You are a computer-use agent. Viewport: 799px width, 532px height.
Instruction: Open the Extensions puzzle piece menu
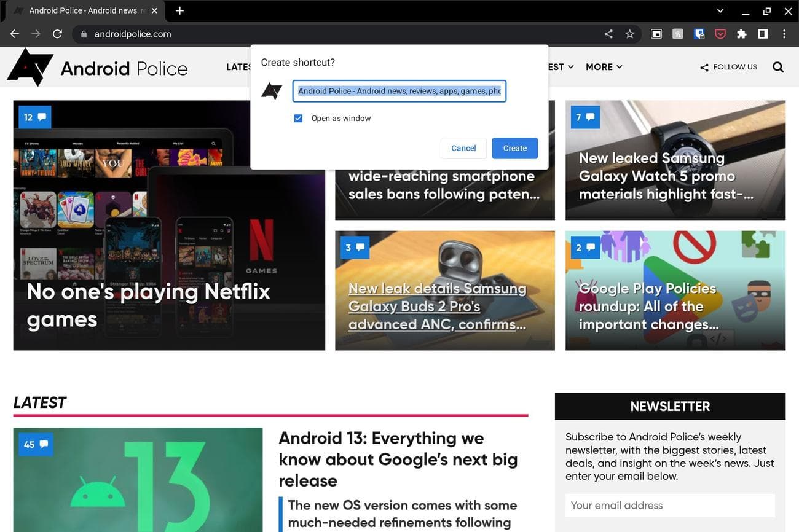(x=741, y=34)
